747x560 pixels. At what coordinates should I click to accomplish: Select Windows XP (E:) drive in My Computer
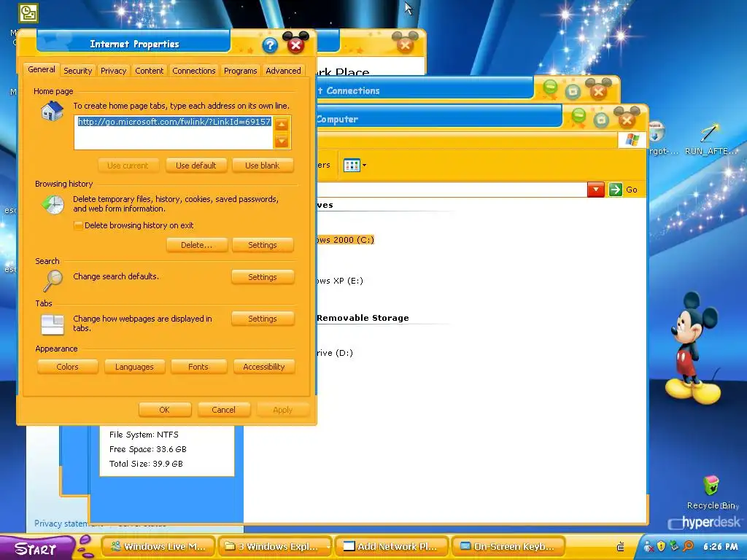pos(340,281)
